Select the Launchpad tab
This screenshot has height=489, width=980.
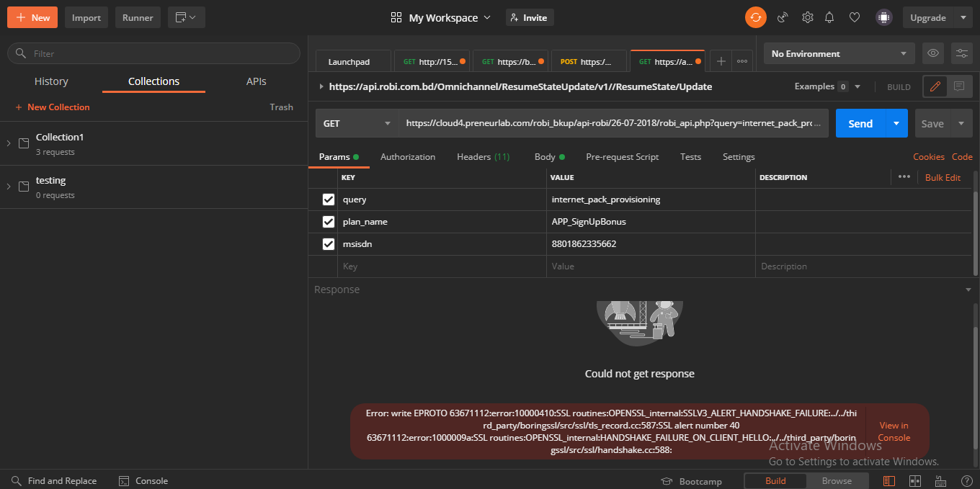[353, 61]
